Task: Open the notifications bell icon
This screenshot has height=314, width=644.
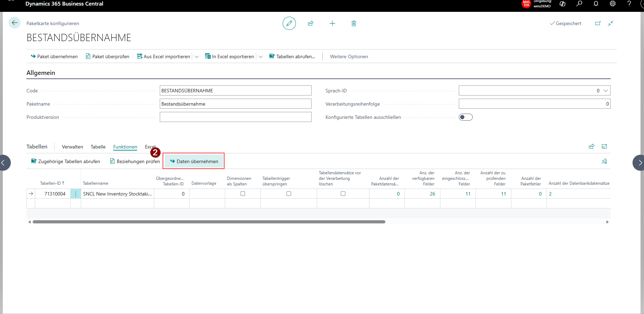Action: [596, 4]
